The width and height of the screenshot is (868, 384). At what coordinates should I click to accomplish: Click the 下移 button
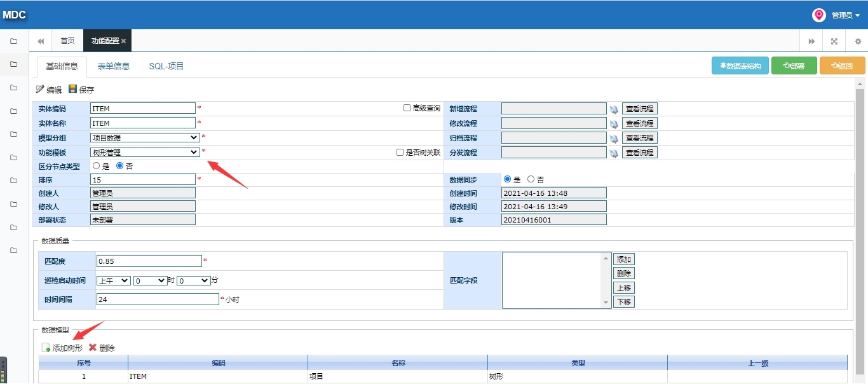point(624,302)
